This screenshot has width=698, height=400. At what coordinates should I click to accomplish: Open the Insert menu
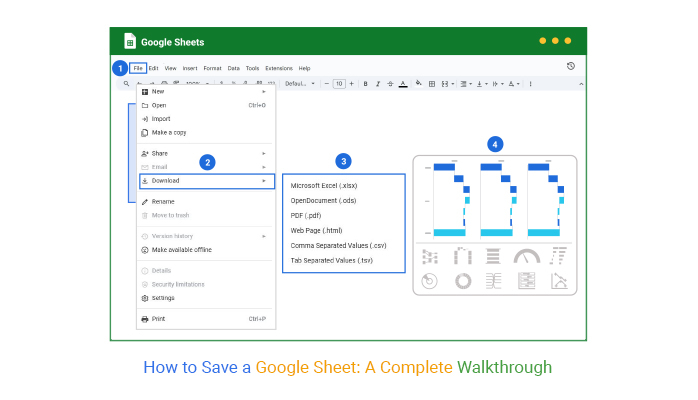190,68
